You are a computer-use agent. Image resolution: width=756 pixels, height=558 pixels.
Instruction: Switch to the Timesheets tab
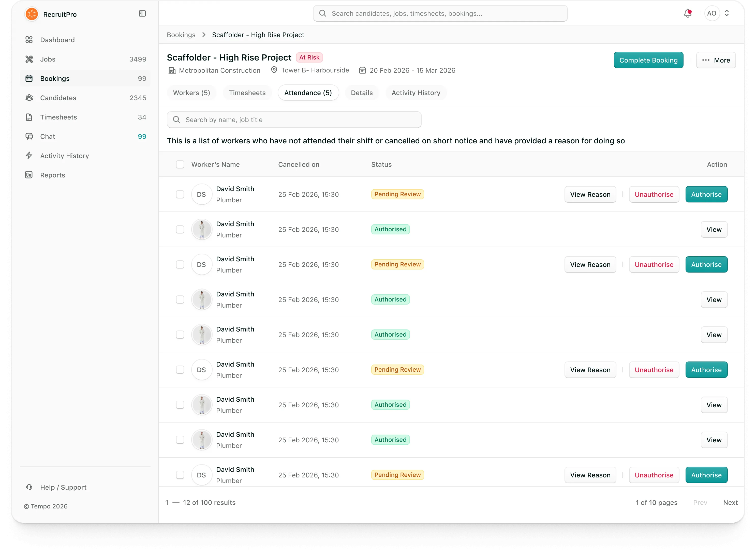247,93
